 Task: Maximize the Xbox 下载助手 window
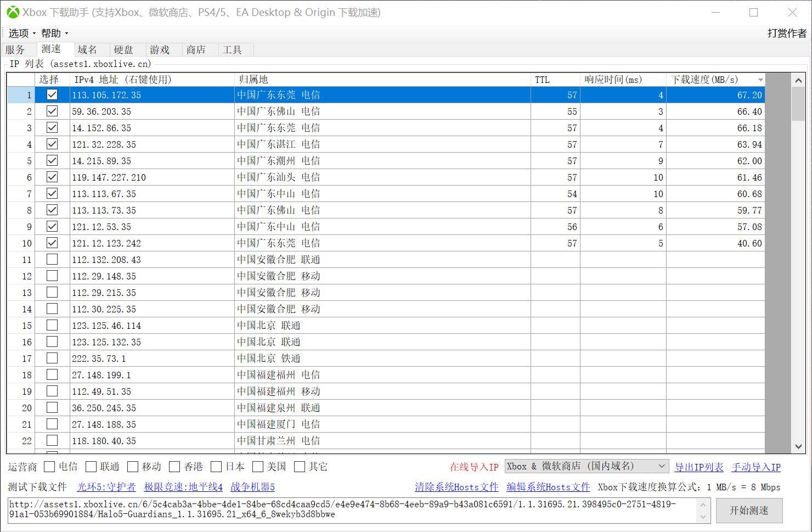point(753,12)
